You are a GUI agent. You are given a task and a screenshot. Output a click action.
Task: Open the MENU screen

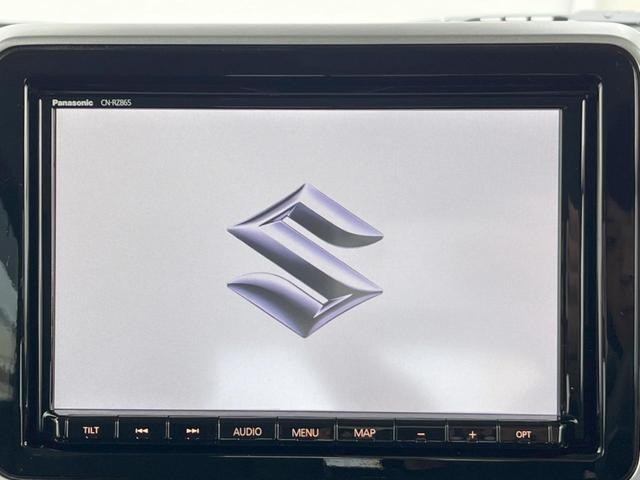click(x=305, y=432)
